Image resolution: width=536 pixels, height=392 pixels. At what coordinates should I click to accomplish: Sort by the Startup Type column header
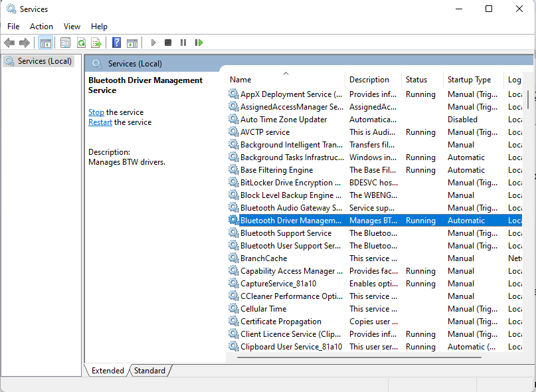click(x=469, y=80)
